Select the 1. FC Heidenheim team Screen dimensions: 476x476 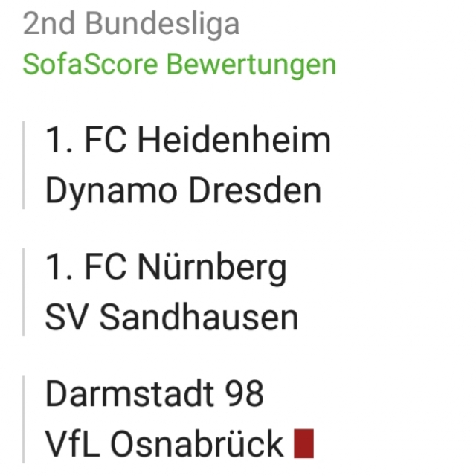187,140
